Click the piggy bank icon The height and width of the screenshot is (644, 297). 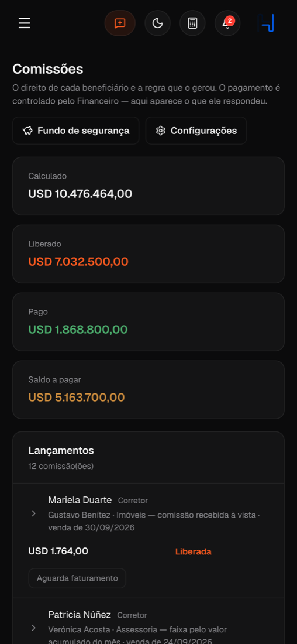point(28,131)
